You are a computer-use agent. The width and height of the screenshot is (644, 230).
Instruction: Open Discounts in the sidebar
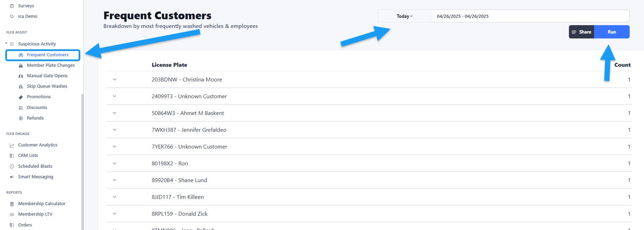pos(37,108)
